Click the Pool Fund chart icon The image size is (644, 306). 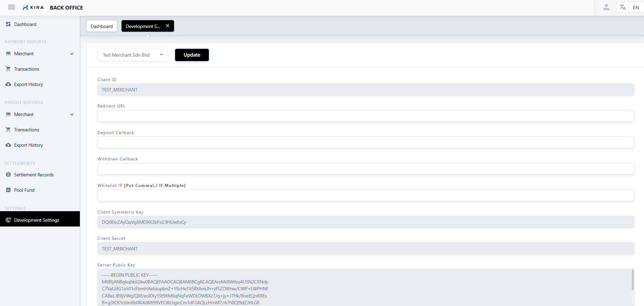[8, 190]
